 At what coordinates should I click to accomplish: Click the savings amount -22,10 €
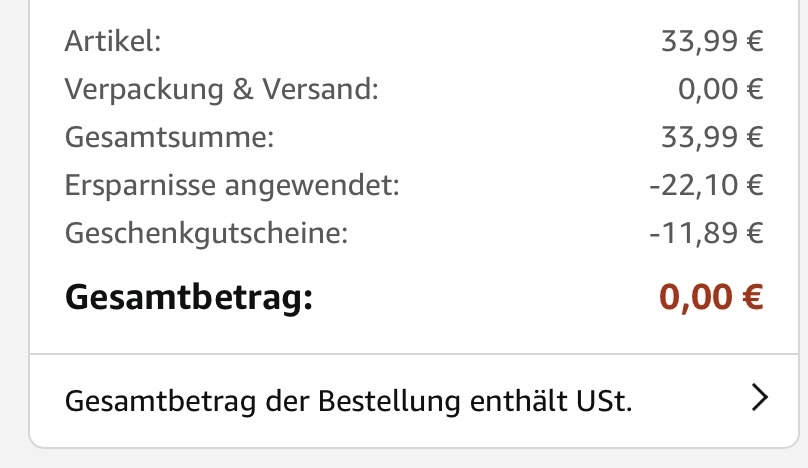coord(706,185)
